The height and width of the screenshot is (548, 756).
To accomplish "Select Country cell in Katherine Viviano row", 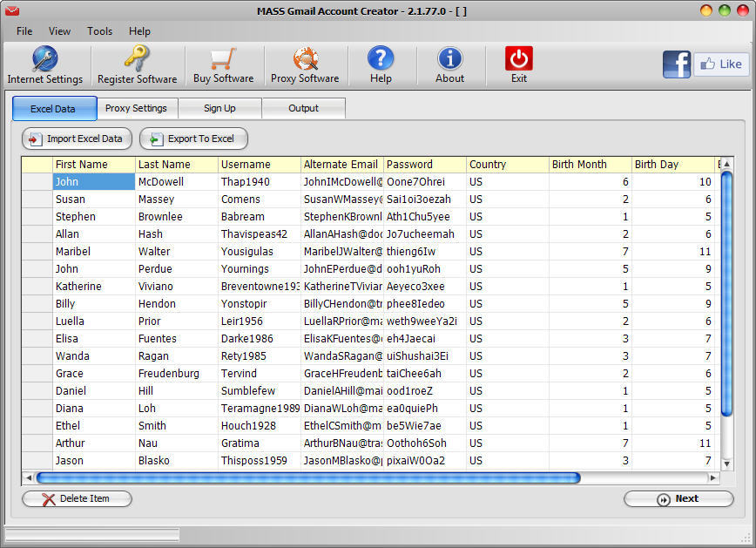I will pyautogui.click(x=508, y=286).
